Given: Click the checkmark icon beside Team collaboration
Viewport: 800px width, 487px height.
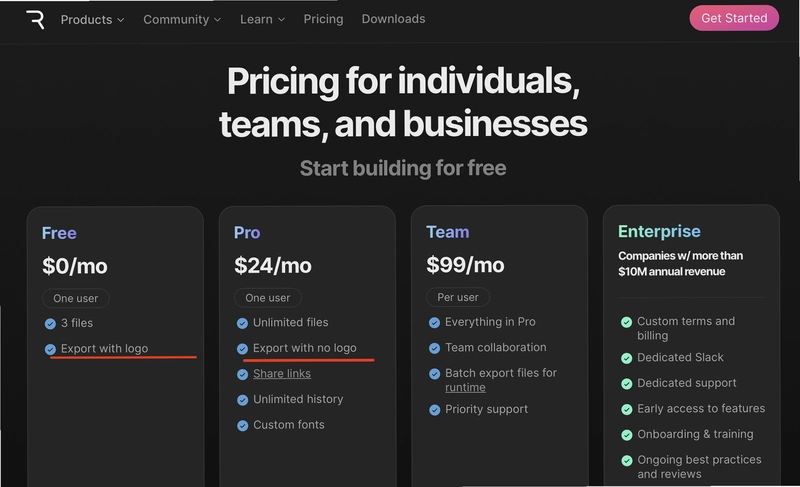Looking at the screenshot, I should click(x=434, y=348).
